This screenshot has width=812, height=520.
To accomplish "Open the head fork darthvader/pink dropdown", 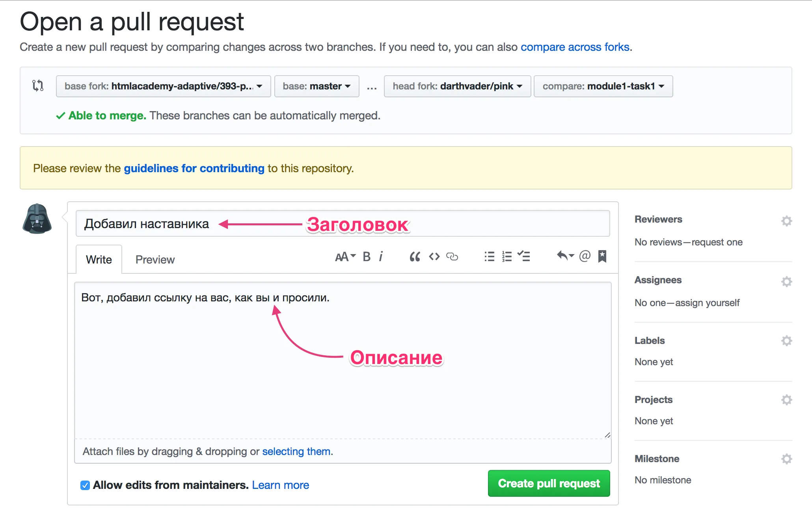I will [x=457, y=86].
